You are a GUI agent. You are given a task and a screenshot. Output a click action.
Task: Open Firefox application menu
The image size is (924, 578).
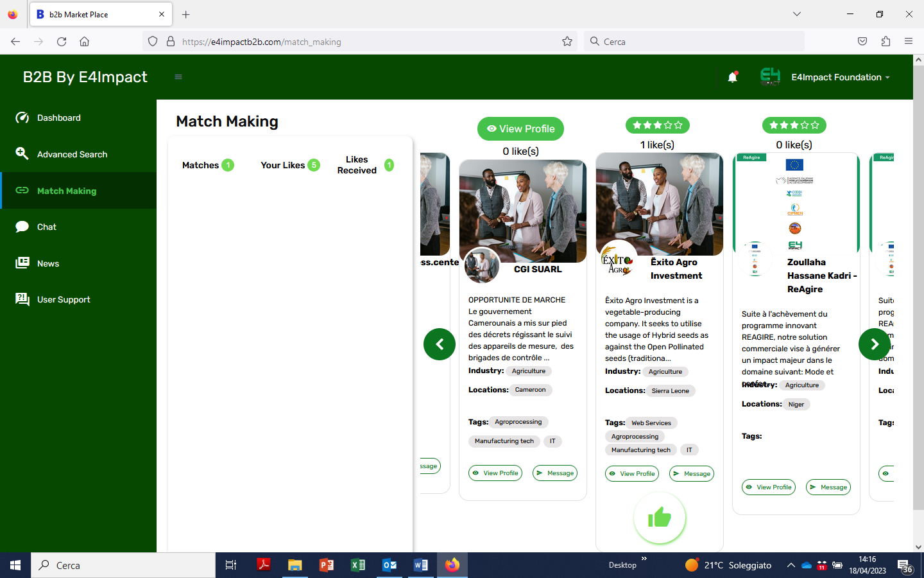click(x=909, y=41)
